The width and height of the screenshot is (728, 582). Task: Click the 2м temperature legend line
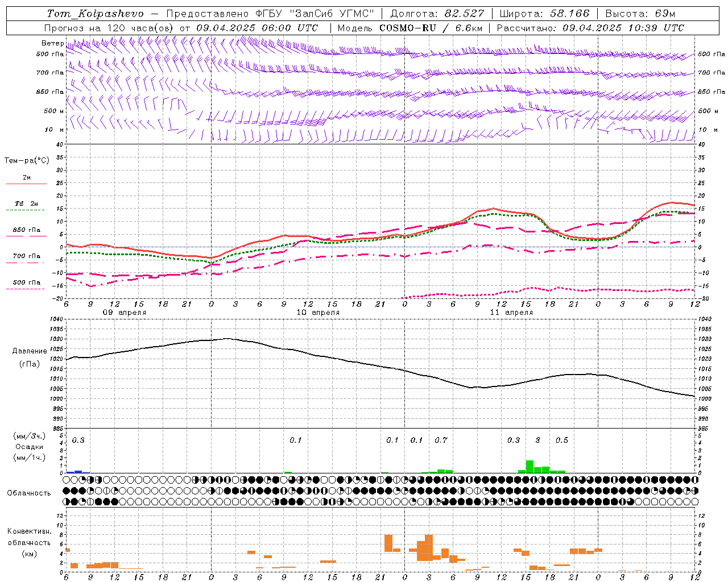click(x=26, y=180)
